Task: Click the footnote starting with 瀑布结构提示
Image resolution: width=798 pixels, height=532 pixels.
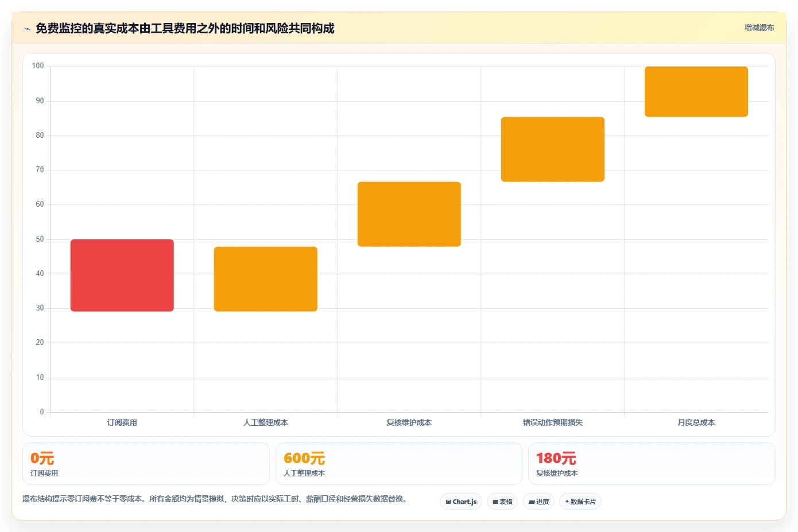Action: pyautogui.click(x=216, y=499)
